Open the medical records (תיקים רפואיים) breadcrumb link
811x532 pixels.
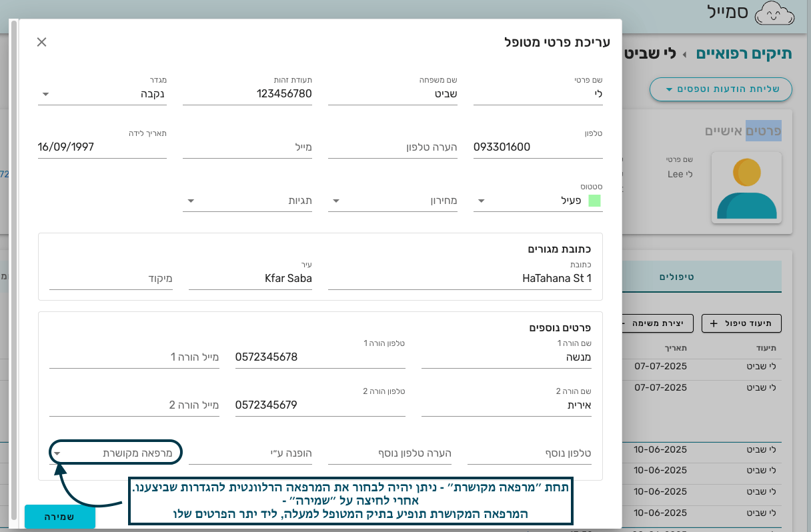[744, 54]
